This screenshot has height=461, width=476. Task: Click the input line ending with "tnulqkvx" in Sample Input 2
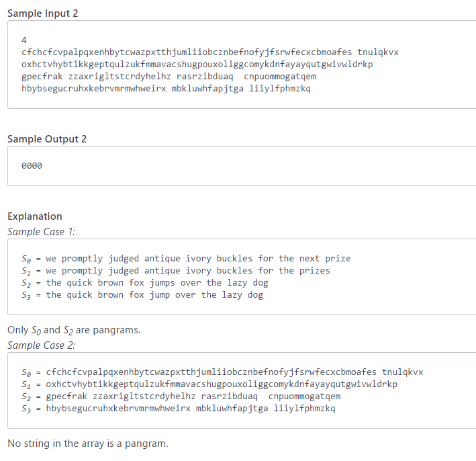click(210, 52)
